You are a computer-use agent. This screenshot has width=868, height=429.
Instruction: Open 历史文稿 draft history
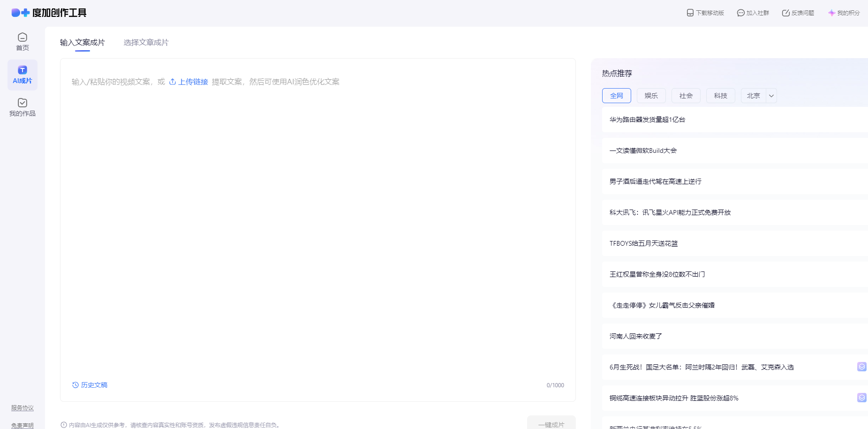90,385
